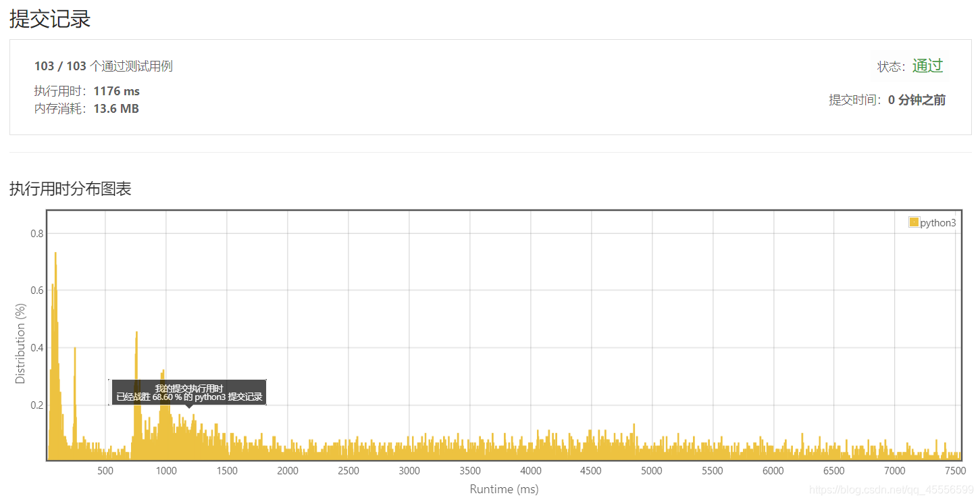This screenshot has width=980, height=502.
Task: Click the 提交记录 heading
Action: click(x=50, y=19)
